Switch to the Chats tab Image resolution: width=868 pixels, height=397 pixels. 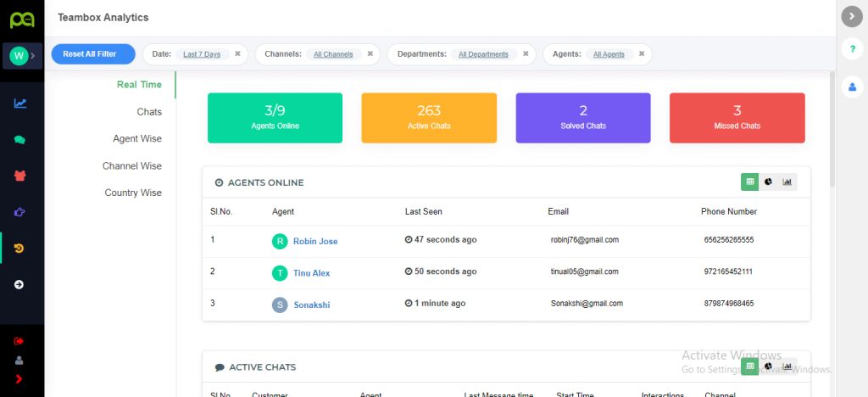point(149,112)
